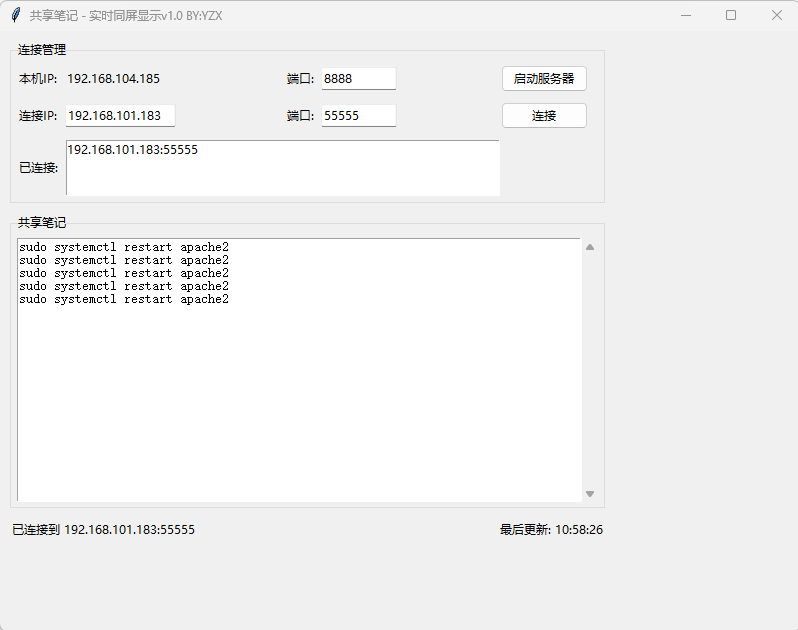Click the scroll up arrow in shared notes
798x630 pixels.
pos(590,247)
